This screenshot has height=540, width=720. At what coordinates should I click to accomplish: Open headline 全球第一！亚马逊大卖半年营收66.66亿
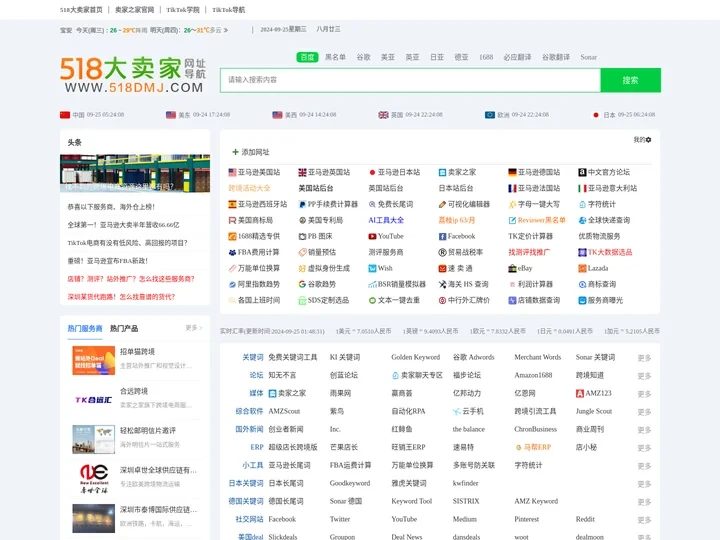point(124,225)
